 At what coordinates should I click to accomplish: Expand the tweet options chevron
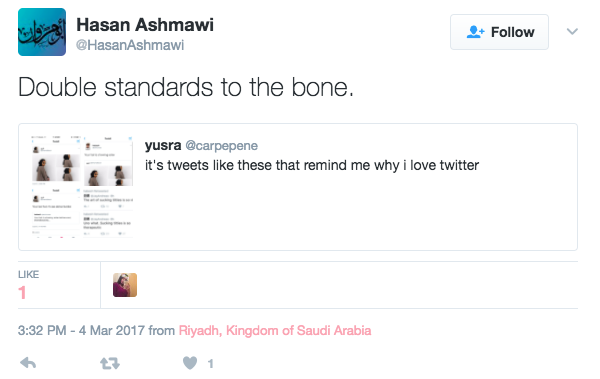(572, 31)
